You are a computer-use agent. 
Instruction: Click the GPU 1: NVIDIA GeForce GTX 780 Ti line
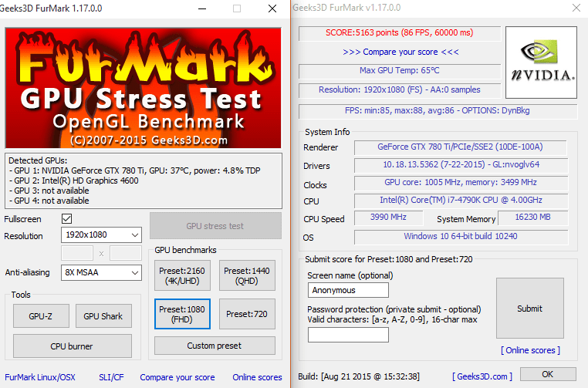(134, 170)
